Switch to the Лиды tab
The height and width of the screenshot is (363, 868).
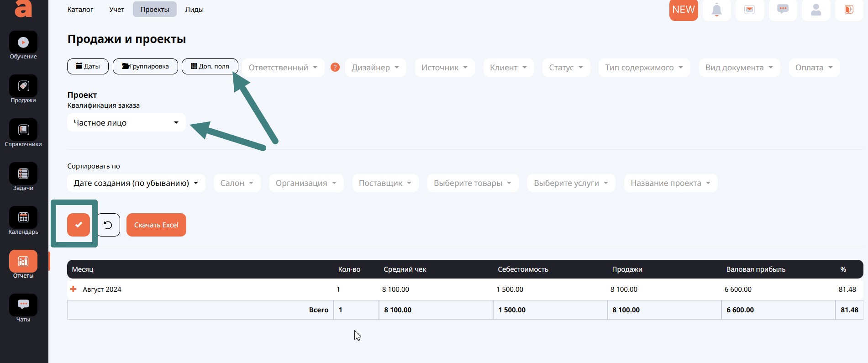pyautogui.click(x=194, y=10)
